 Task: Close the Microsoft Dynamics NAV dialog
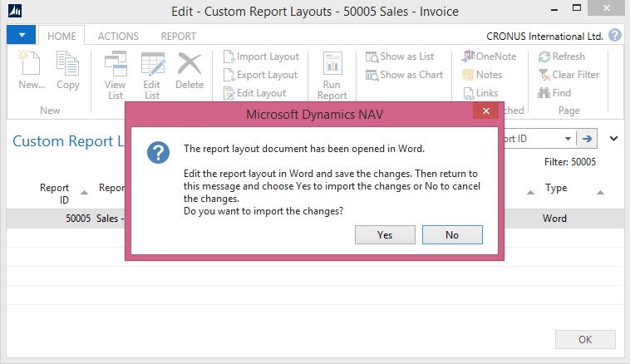[x=485, y=111]
